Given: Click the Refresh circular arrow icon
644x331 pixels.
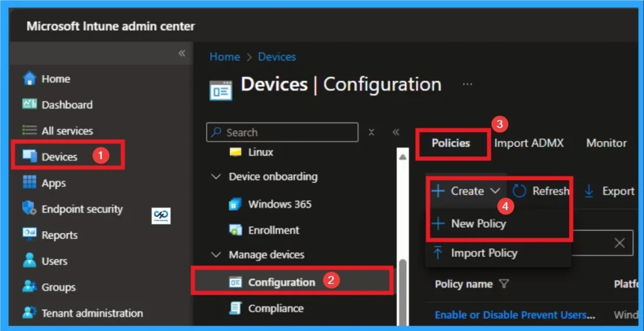Looking at the screenshot, I should (519, 191).
